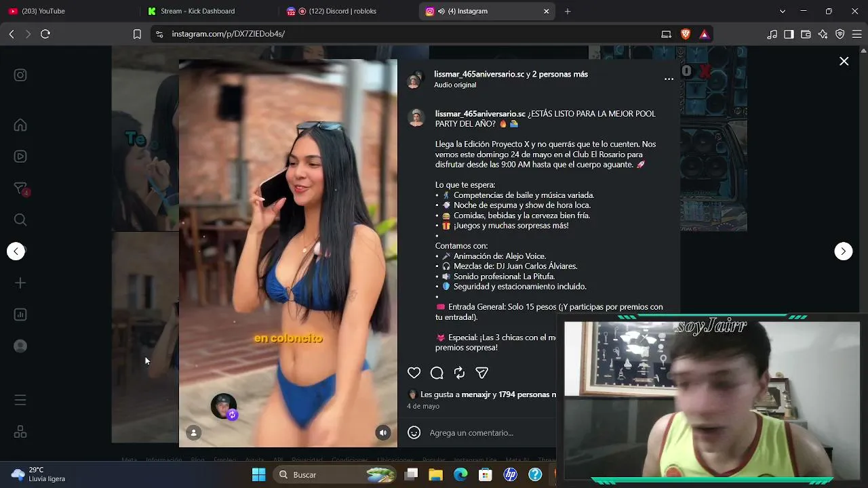Close the Instagram browser tab
The width and height of the screenshot is (868, 488).
(547, 11)
